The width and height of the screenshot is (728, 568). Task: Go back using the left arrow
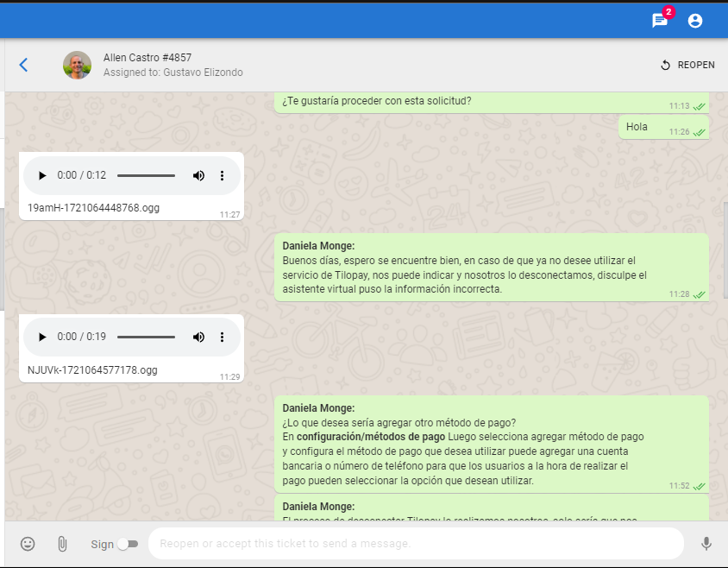[x=23, y=65]
